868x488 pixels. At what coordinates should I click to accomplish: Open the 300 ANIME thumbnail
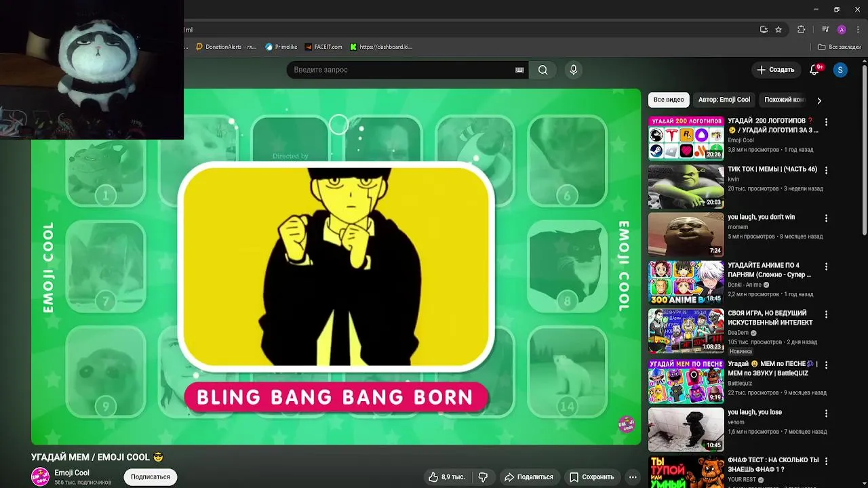pos(686,282)
